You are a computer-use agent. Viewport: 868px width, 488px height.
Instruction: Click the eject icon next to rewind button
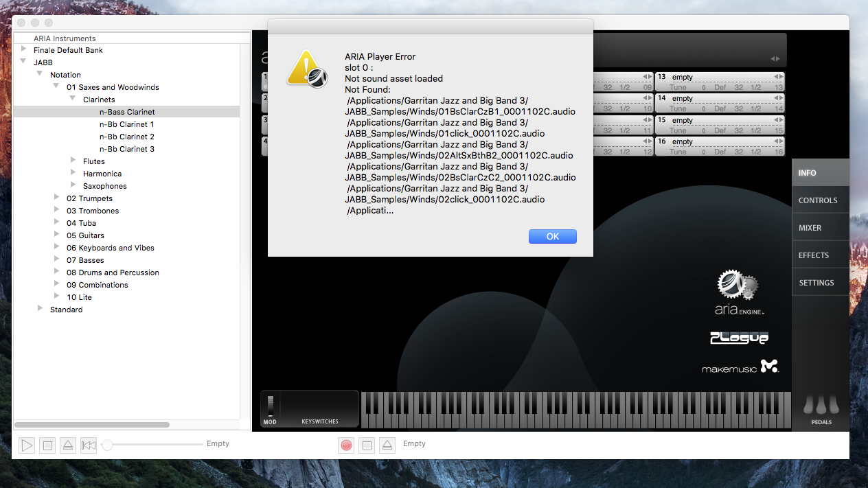tap(68, 445)
